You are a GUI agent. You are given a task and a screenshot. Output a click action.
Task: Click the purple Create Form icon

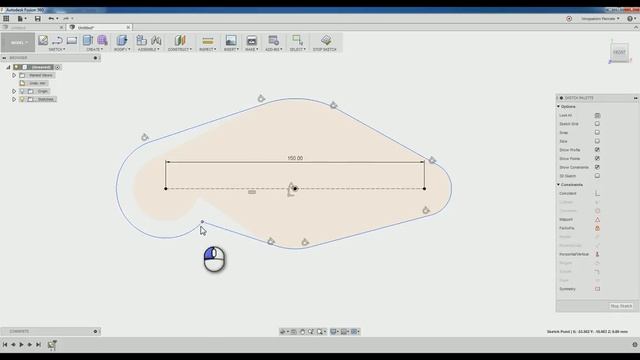(x=102, y=40)
